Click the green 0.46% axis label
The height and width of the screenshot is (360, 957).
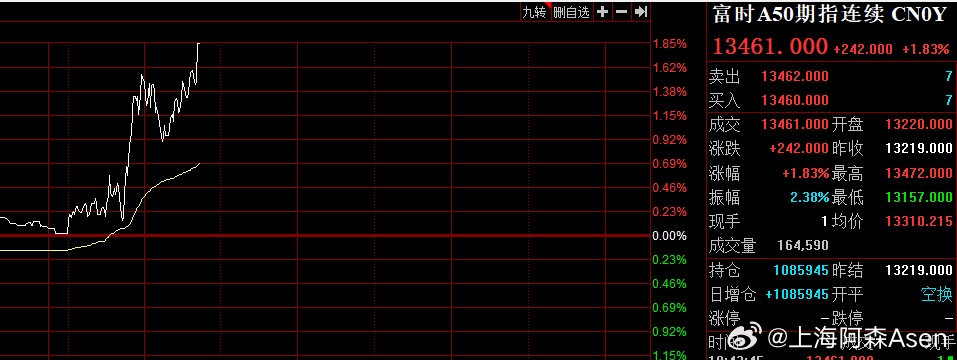click(670, 284)
